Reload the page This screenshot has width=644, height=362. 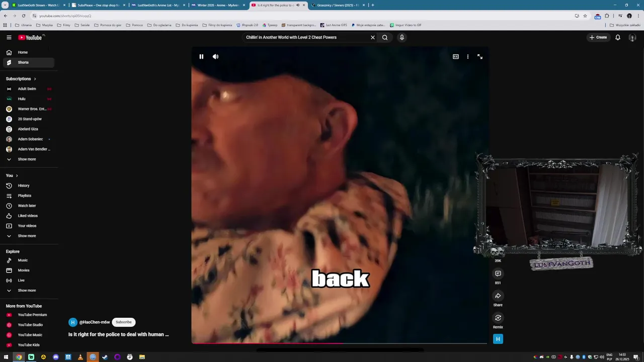tap(23, 16)
